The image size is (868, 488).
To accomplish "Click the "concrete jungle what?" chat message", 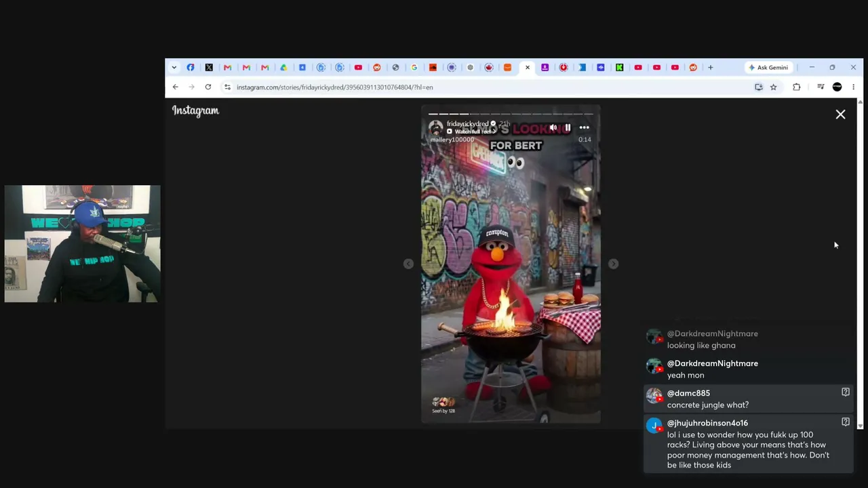I will (x=708, y=405).
